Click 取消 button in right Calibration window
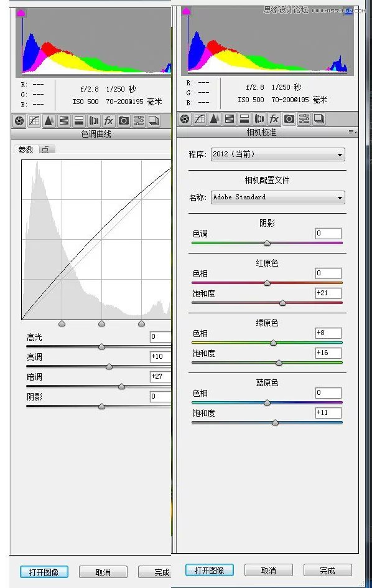Image resolution: width=372 pixels, height=588 pixels. 269,571
